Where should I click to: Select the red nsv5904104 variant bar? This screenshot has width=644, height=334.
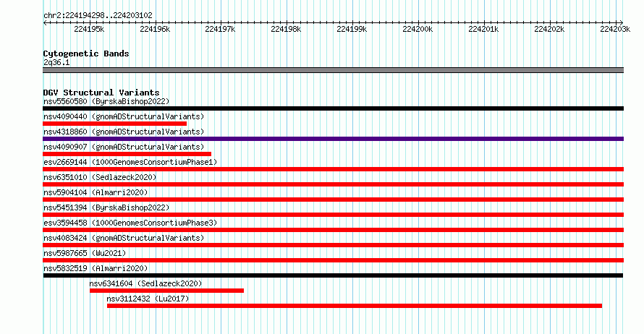click(333, 200)
